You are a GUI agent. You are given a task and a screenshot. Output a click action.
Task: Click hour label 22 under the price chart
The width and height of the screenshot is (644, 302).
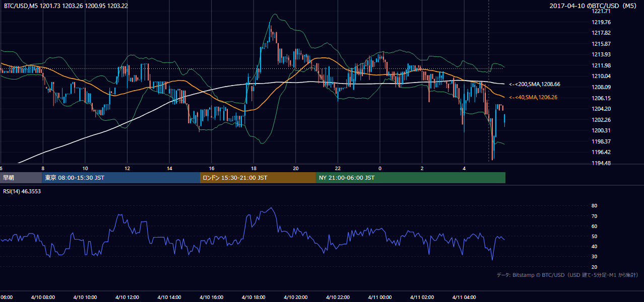tap(338, 168)
